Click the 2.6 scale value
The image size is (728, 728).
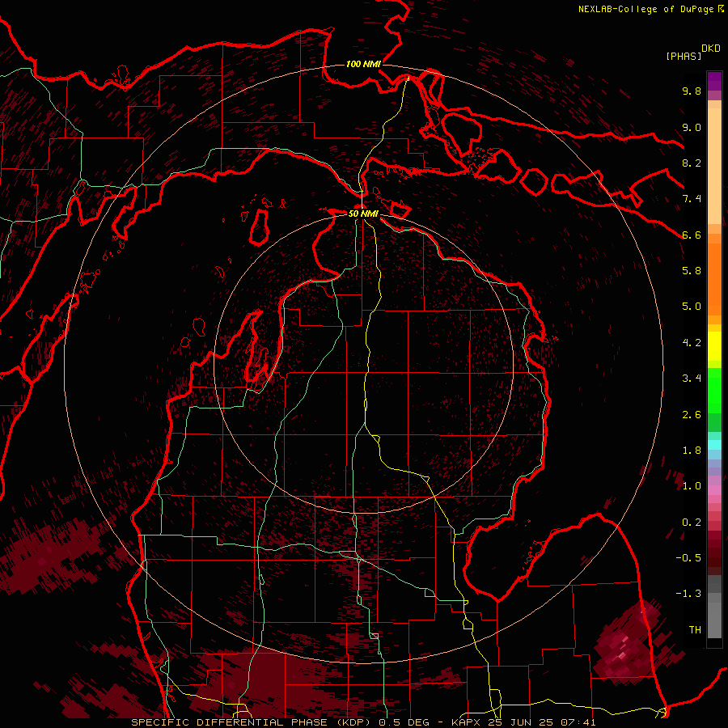point(692,415)
